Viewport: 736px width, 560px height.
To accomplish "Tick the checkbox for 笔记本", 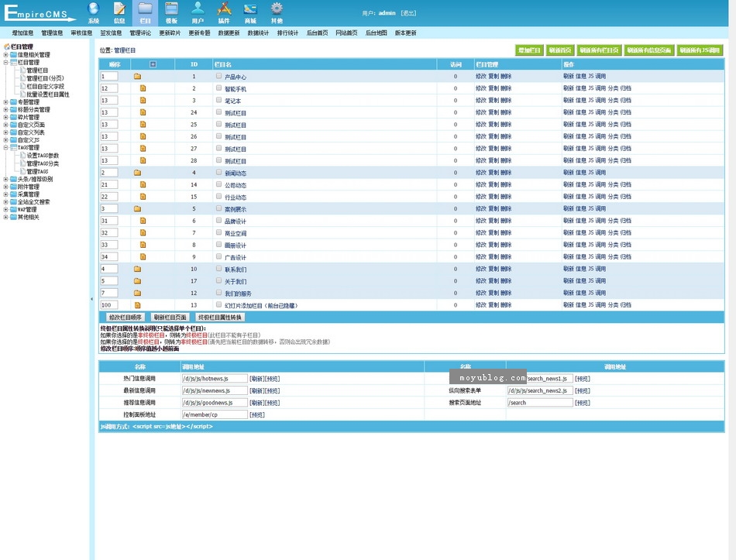I will tap(218, 100).
